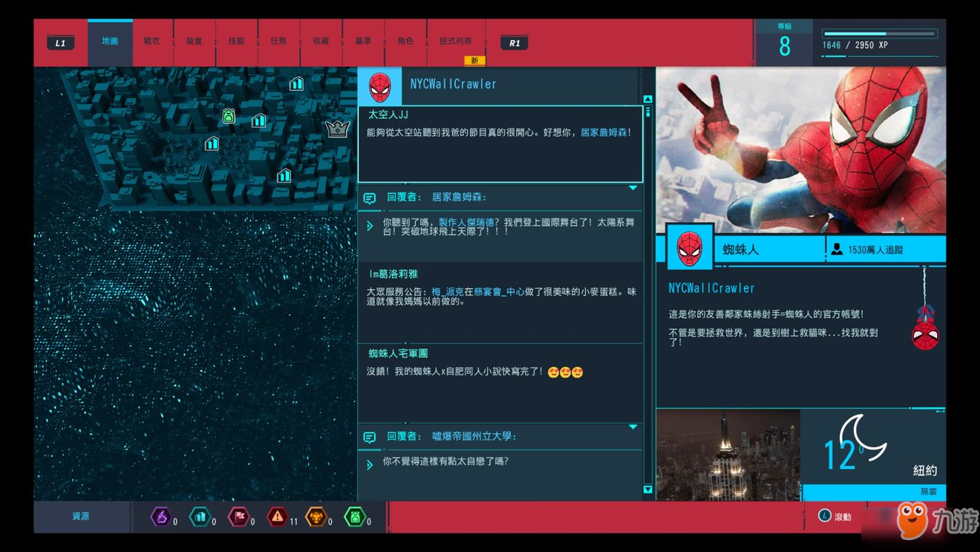Screen dimensions: 980x552
Task: Select the 太空人JJ post
Action: tap(500, 144)
